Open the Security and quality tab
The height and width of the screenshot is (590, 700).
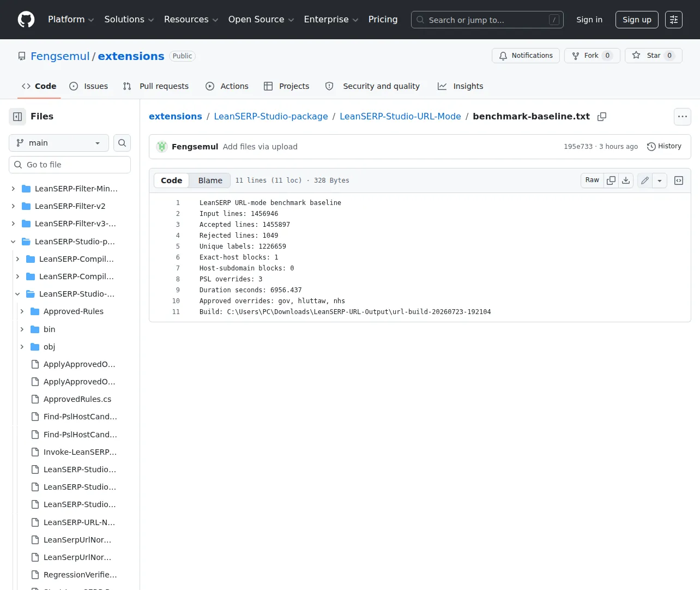(x=372, y=86)
